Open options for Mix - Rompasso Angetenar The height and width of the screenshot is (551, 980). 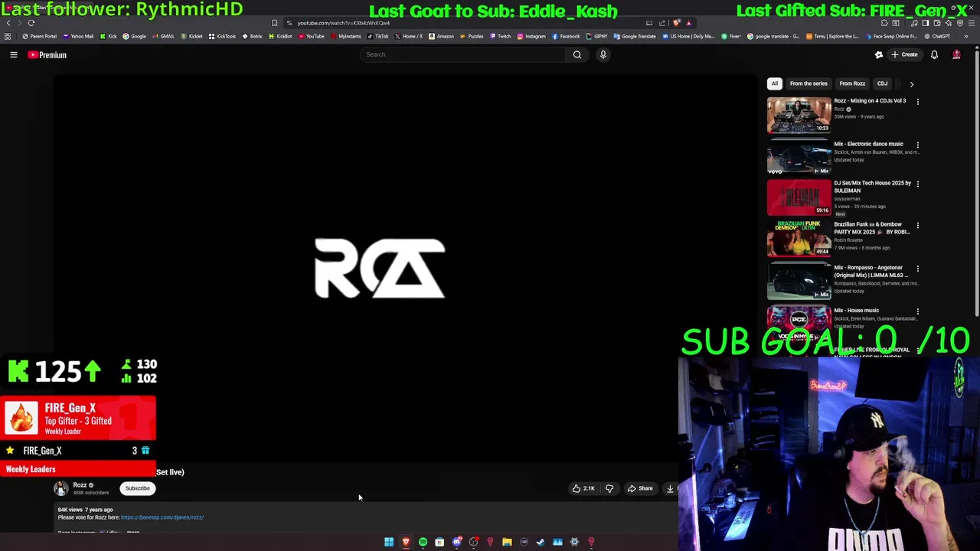[x=917, y=269]
